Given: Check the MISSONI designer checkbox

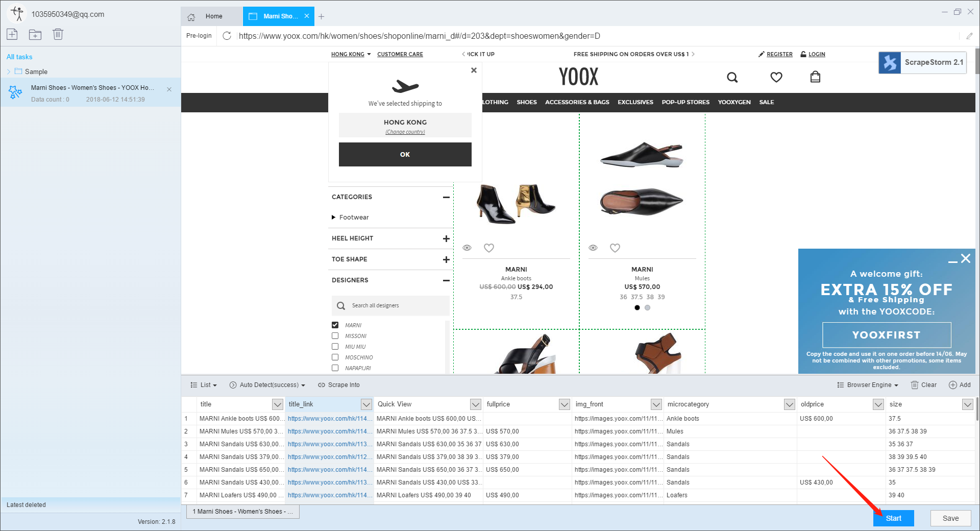Looking at the screenshot, I should [335, 335].
